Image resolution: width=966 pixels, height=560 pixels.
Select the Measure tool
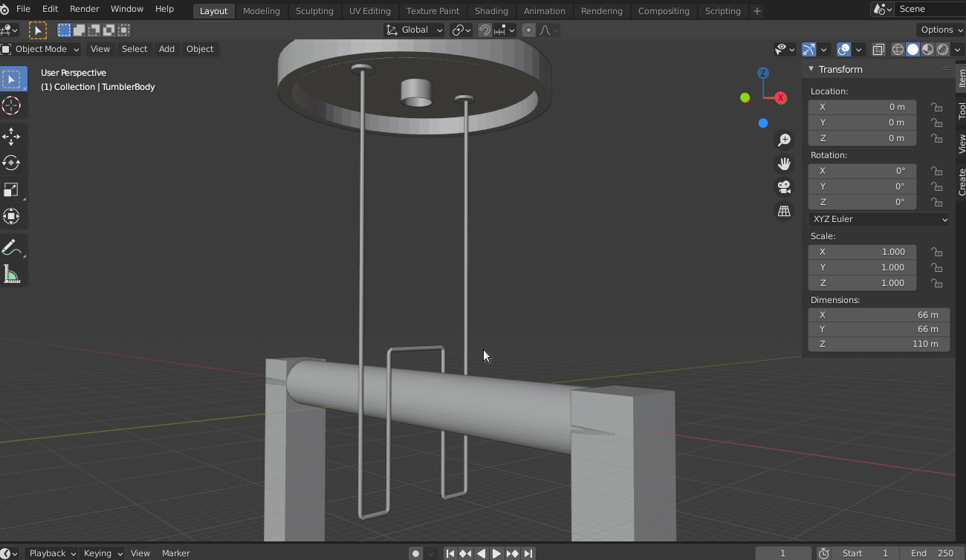pos(11,274)
